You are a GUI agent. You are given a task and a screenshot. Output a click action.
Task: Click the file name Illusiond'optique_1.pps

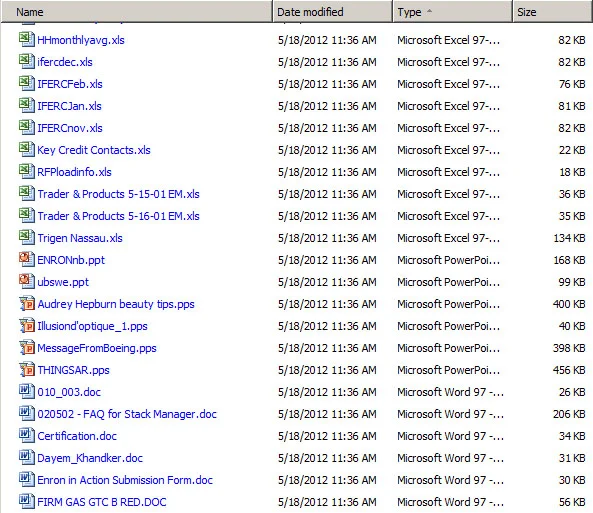[92, 326]
